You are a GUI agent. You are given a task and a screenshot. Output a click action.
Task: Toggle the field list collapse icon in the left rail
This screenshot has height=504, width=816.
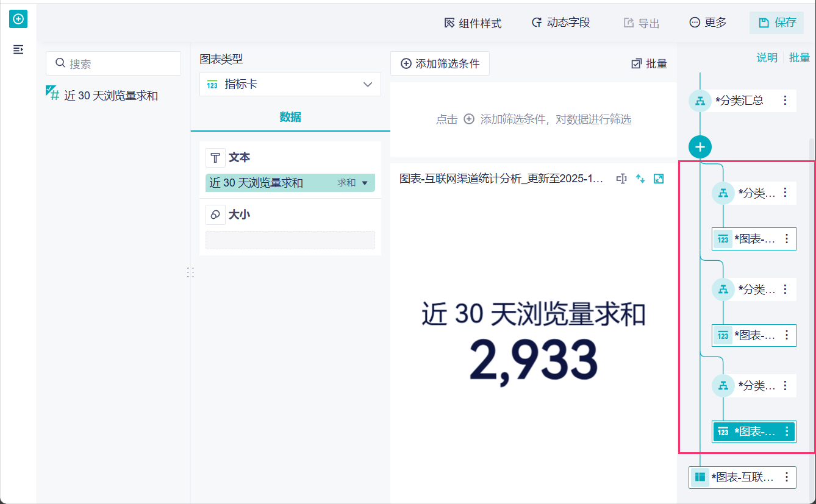(x=18, y=49)
